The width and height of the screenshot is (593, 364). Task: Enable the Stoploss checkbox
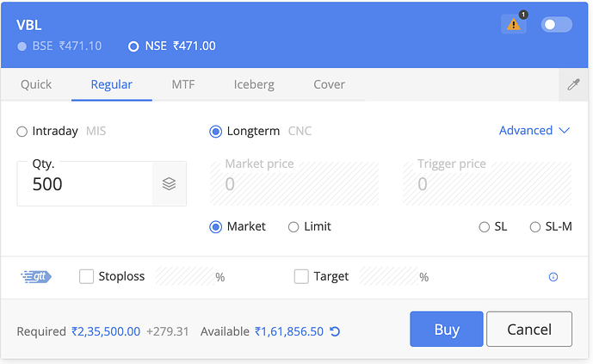point(86,276)
